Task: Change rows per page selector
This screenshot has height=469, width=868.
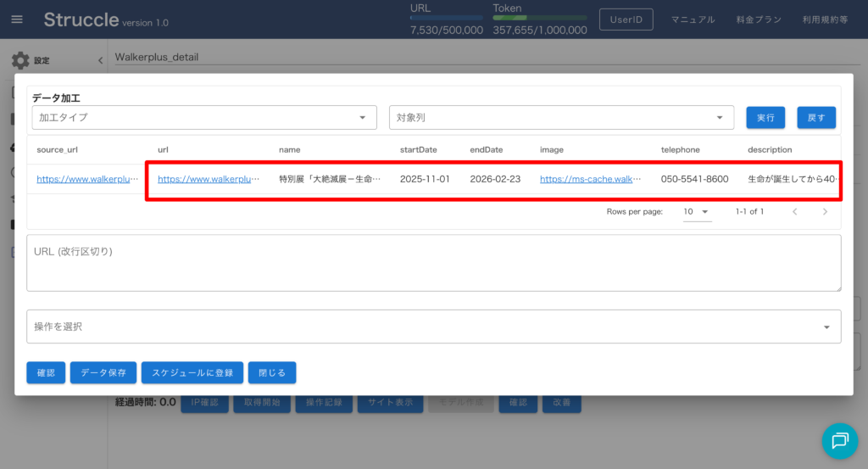Action: pyautogui.click(x=697, y=211)
